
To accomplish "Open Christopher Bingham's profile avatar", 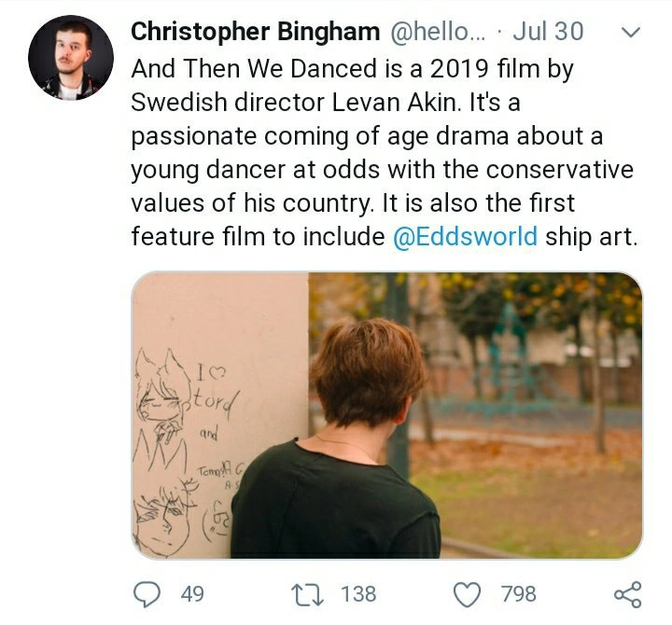I will click(x=71, y=58).
